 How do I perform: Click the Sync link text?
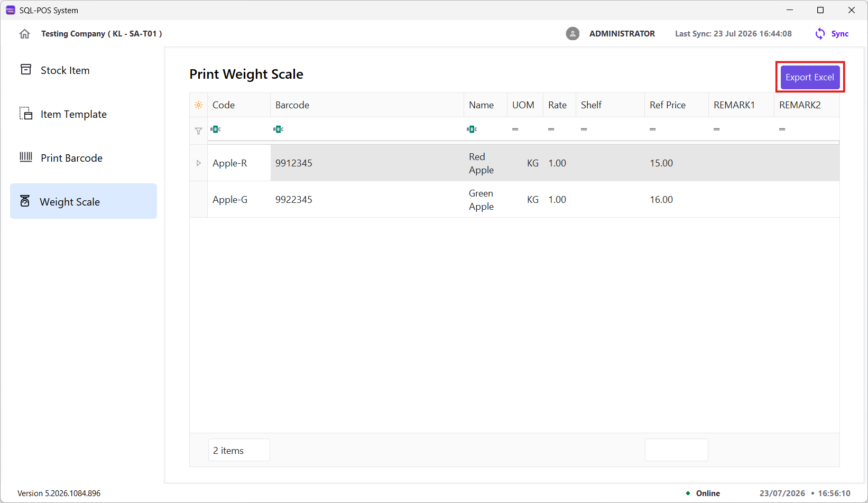click(839, 34)
